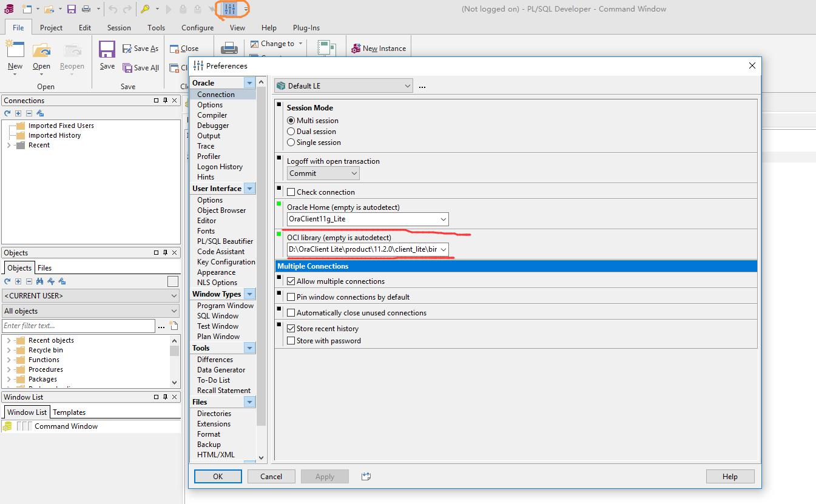This screenshot has height=504, width=816.
Task: Click the ribbon Print icon
Action: tap(229, 49)
